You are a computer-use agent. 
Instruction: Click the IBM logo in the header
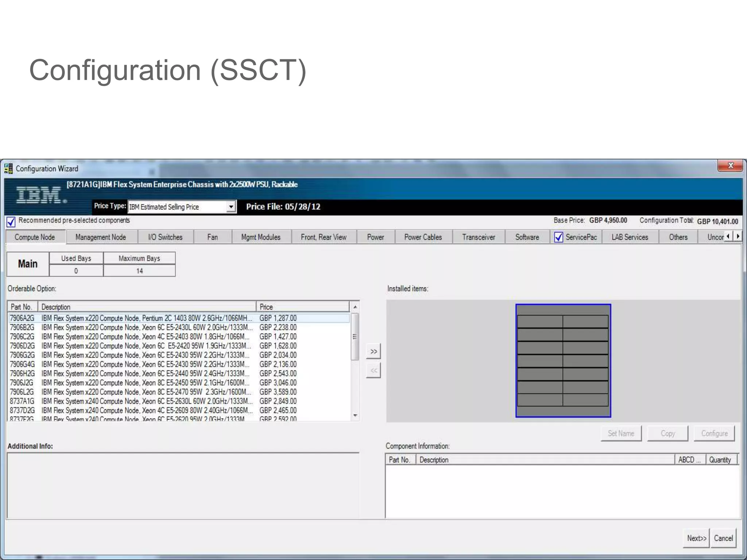tap(42, 195)
